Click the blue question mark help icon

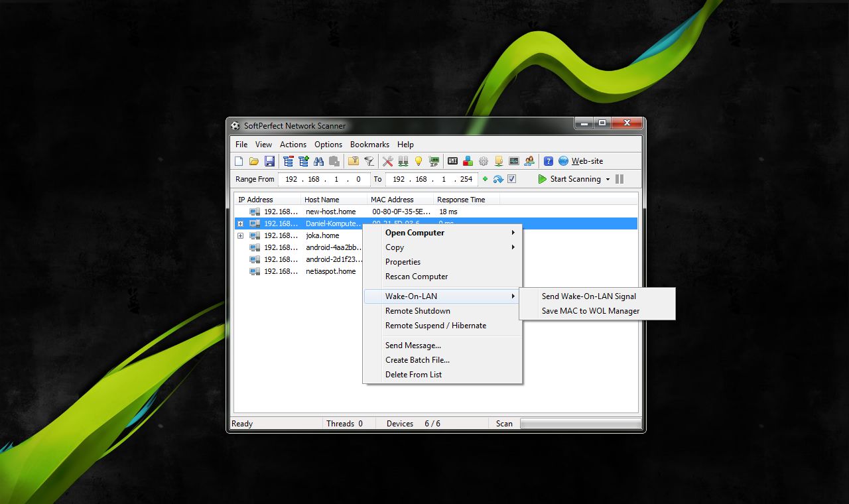(549, 161)
